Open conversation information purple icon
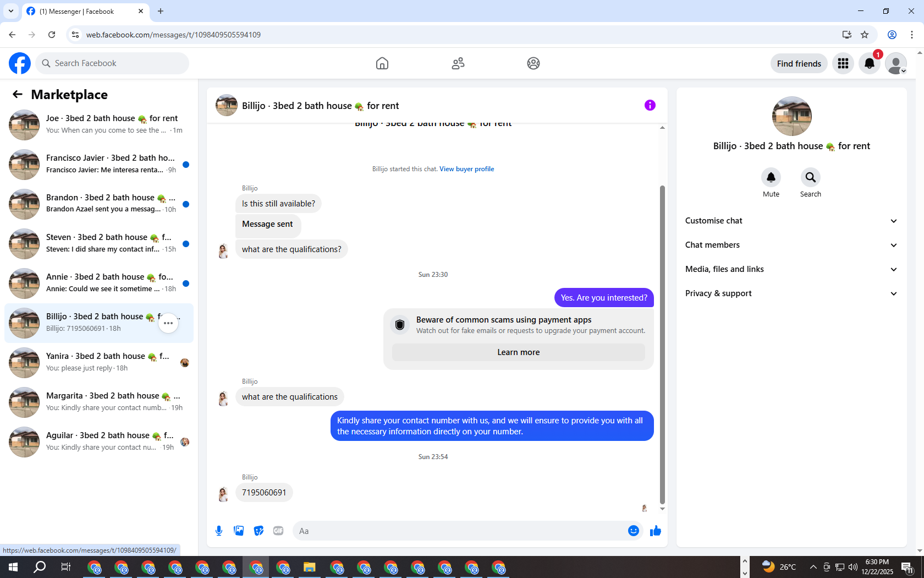Image resolution: width=924 pixels, height=578 pixels. coord(650,105)
